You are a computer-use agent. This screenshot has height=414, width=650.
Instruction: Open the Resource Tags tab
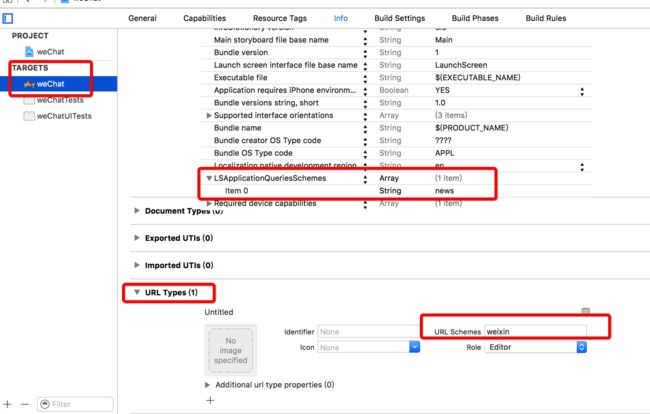[x=280, y=18]
